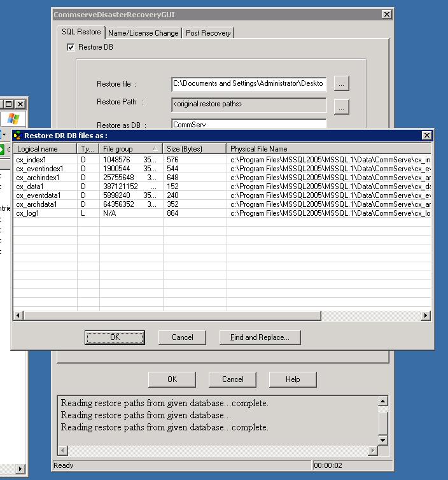The width and height of the screenshot is (448, 480).
Task: Click the Restore as DB field
Action: (249, 124)
